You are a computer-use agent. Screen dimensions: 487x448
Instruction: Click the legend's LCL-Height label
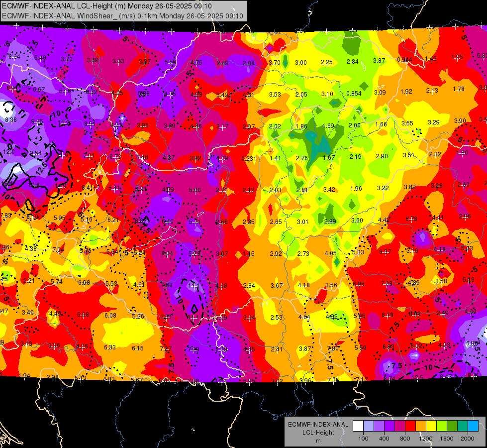[318, 433]
